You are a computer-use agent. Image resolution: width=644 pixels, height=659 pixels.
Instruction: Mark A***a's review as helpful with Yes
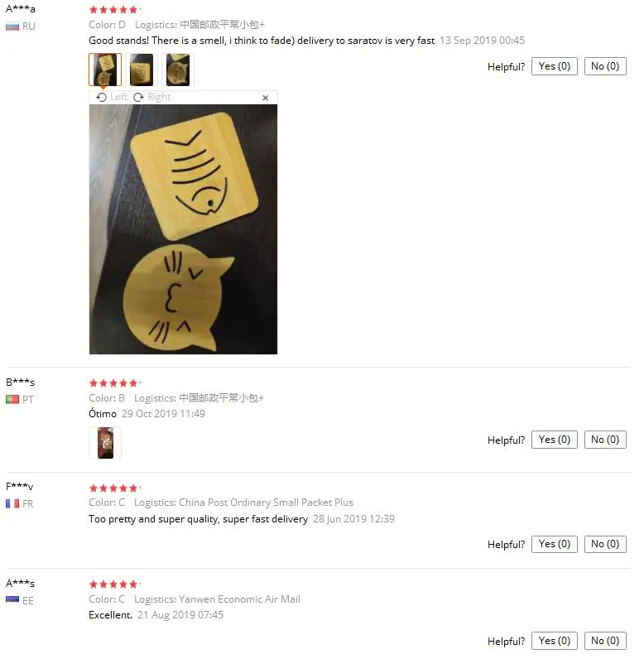coord(554,66)
